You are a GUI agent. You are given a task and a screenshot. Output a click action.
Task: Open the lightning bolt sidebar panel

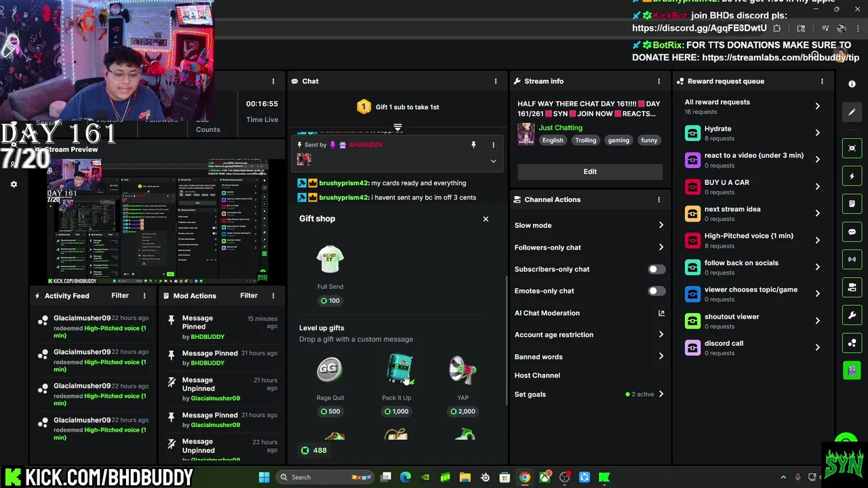pyautogui.click(x=852, y=176)
